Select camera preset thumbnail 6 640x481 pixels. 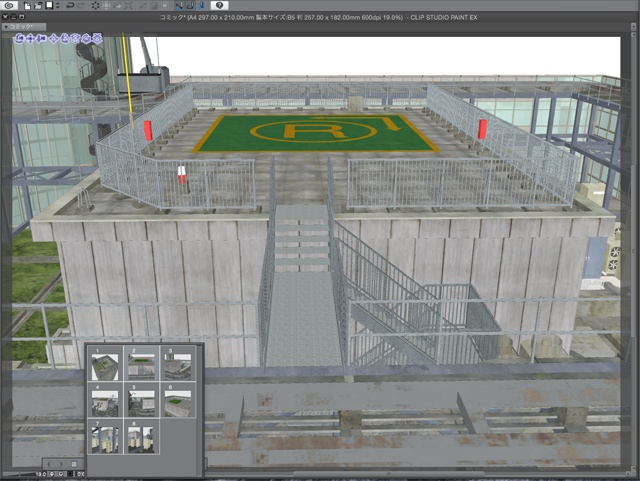pos(178,400)
